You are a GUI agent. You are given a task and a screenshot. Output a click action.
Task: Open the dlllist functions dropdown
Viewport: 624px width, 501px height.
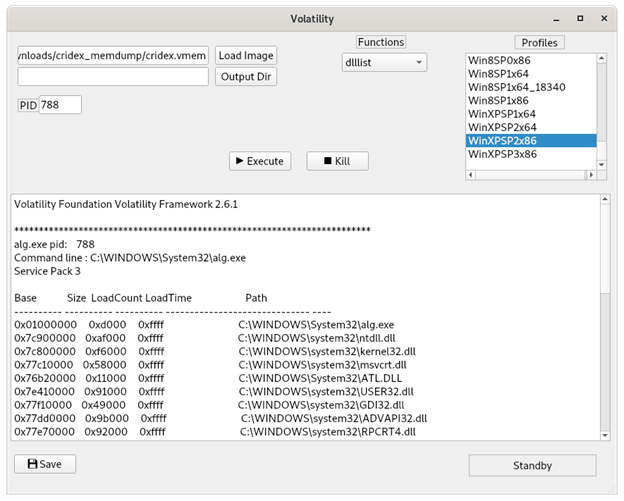click(384, 62)
